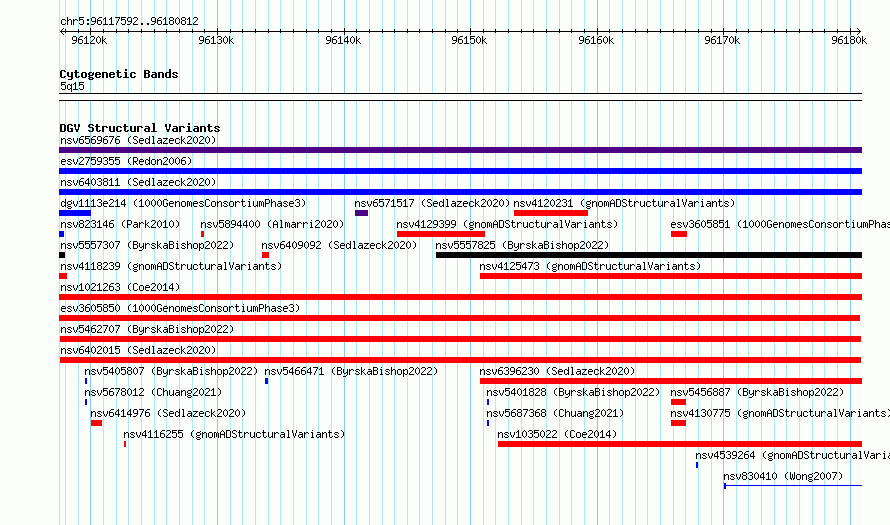Image resolution: width=890 pixels, height=525 pixels.
Task: Open nsv5557307 (ByrskaBishop2022) label
Action: [x=147, y=245]
